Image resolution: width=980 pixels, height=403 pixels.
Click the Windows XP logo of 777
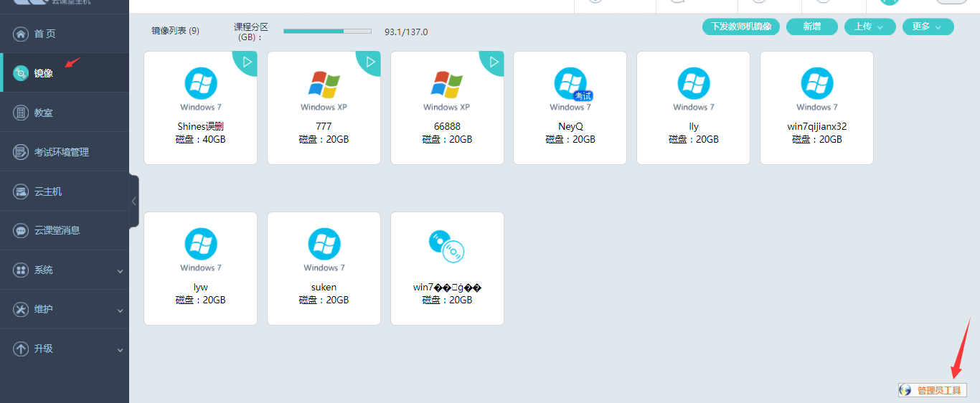(324, 84)
